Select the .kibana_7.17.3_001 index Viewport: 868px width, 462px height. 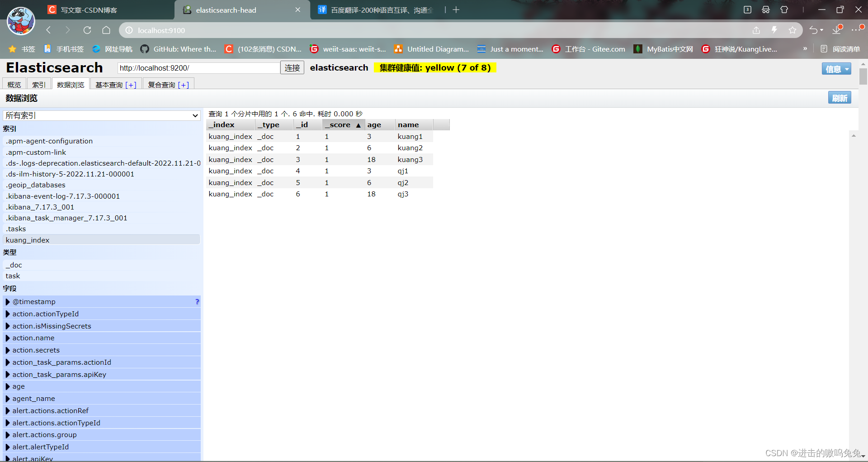(102, 207)
